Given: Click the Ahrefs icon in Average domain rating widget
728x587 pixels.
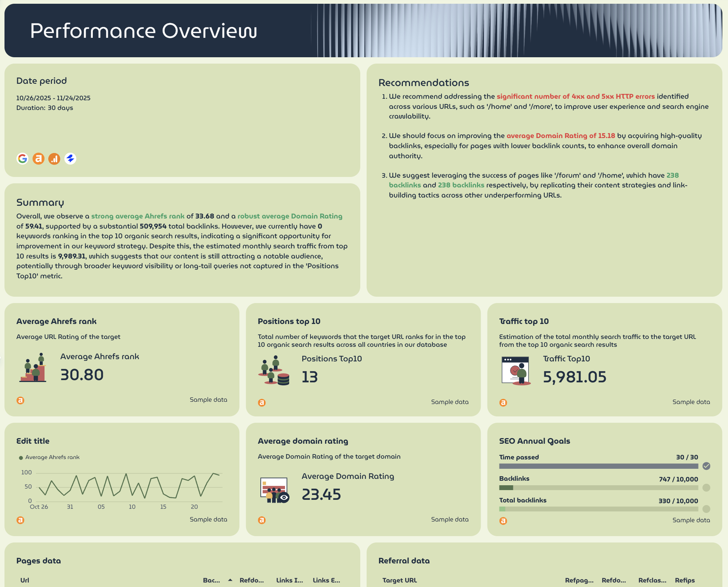Looking at the screenshot, I should 262,520.
